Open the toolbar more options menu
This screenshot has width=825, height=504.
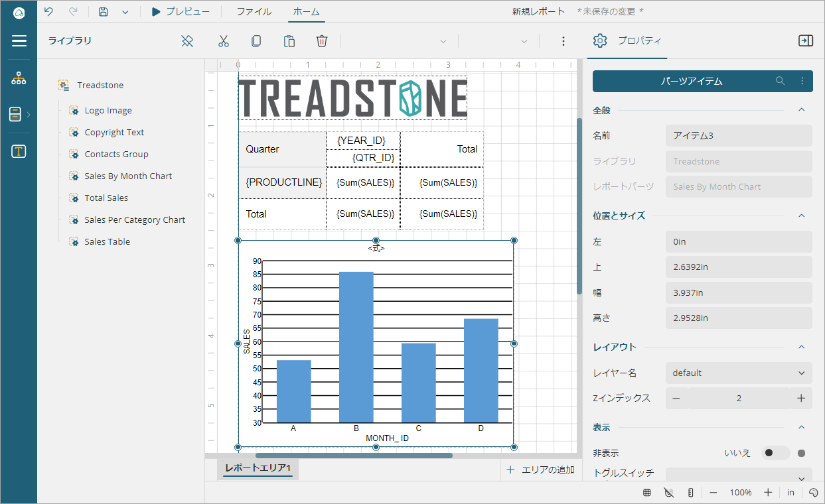[x=563, y=41]
